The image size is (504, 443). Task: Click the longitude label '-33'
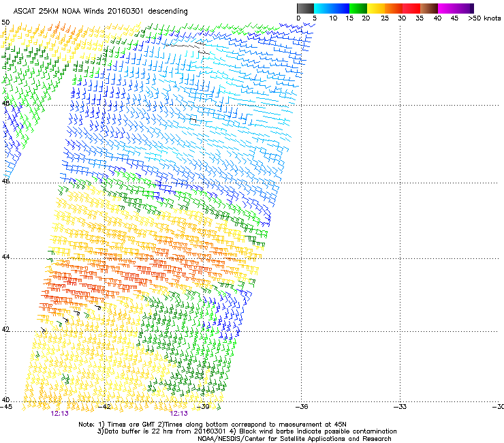coord(400,407)
